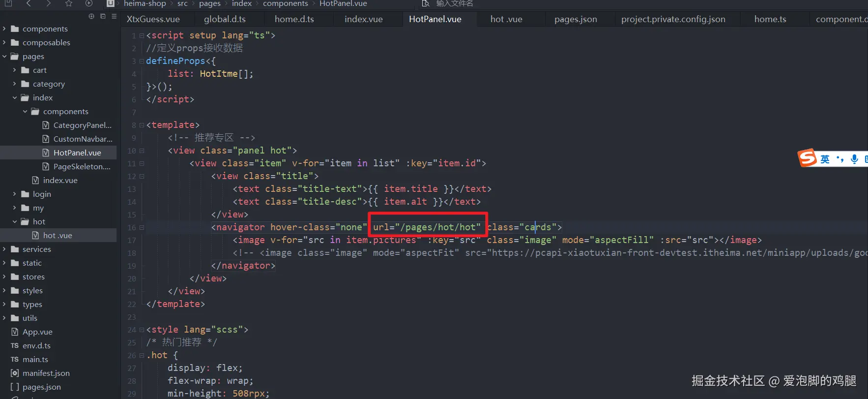The image size is (868, 399).
Task: Click the star bookmark icon in toolbar
Action: click(x=68, y=3)
